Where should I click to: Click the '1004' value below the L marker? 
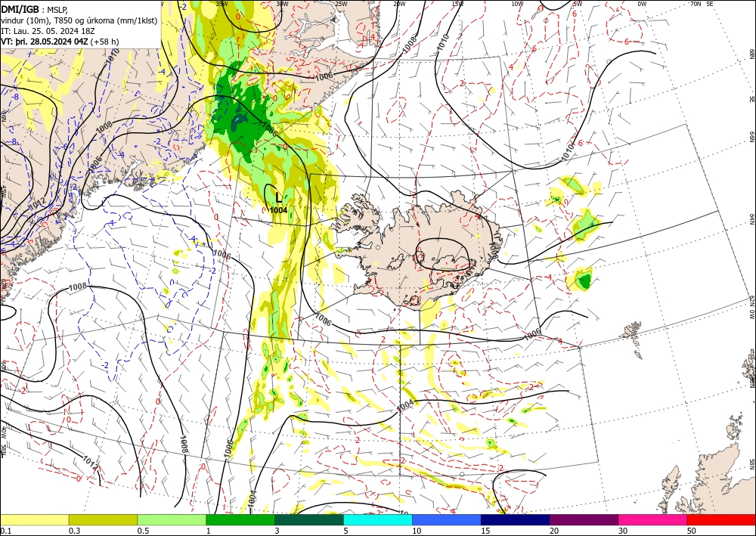279,210
